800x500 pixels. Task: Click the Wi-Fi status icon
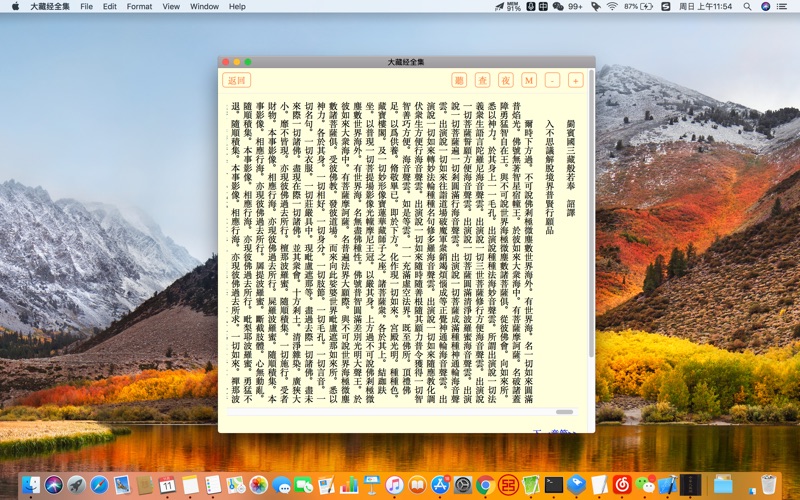pos(612,6)
